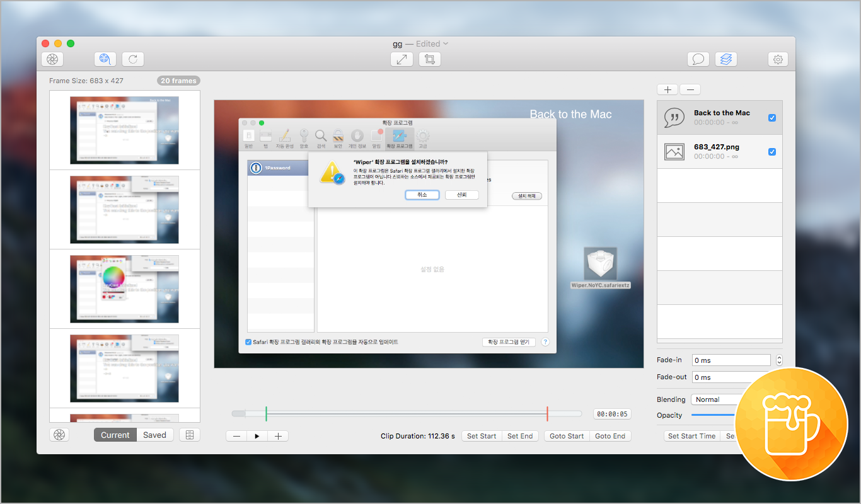Click the gray playhead at the timeline start
This screenshot has height=504, width=861.
click(239, 414)
